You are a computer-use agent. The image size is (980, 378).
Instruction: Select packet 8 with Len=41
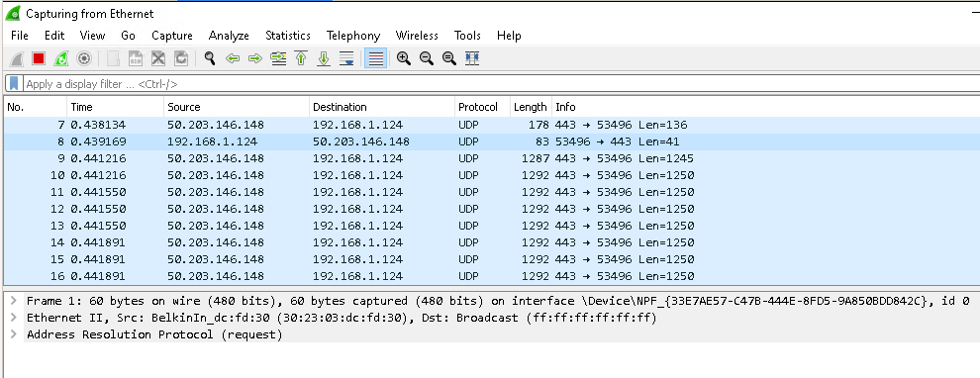coord(492,142)
